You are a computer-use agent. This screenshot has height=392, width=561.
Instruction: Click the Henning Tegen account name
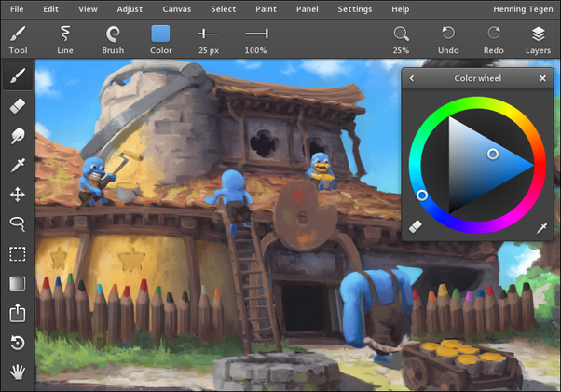pos(523,9)
